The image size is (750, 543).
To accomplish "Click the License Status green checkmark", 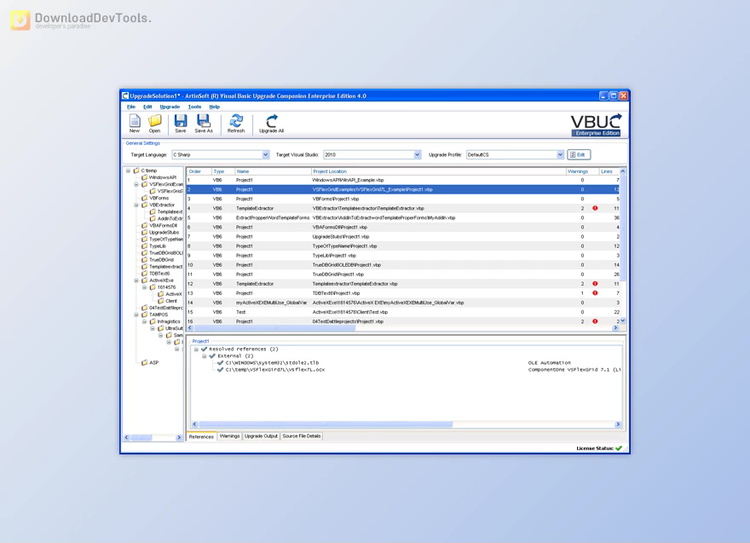I will coord(618,448).
